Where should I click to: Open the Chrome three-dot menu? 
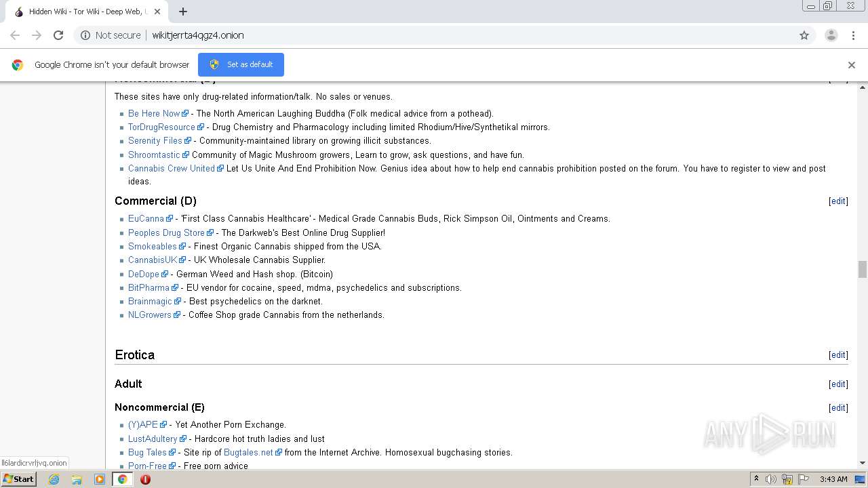(x=853, y=35)
